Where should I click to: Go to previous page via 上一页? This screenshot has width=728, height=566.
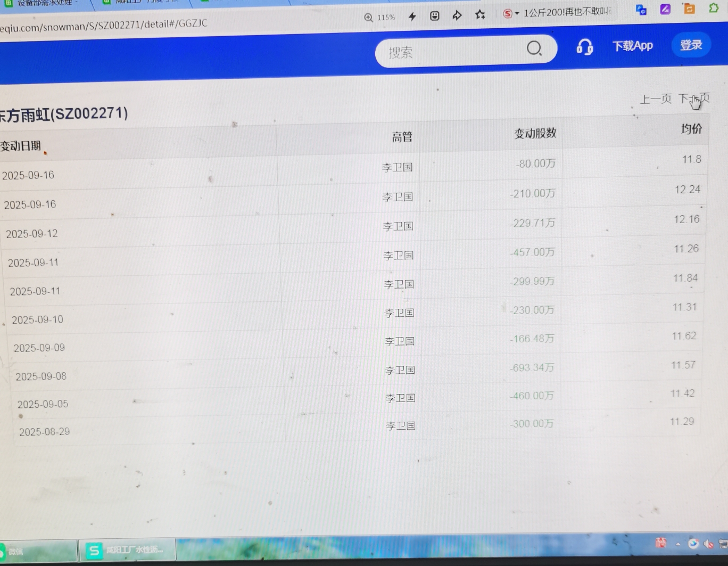coord(656,99)
